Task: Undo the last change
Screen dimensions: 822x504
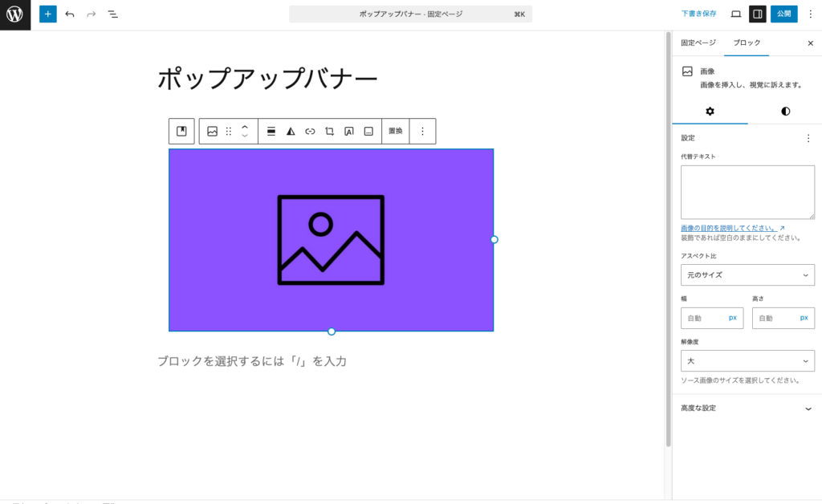Action: tap(69, 14)
